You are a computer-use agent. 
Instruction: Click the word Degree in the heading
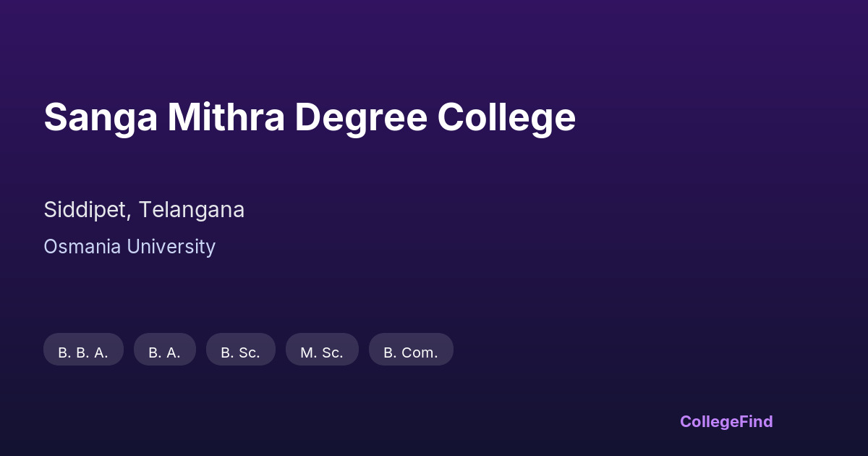[x=360, y=117]
